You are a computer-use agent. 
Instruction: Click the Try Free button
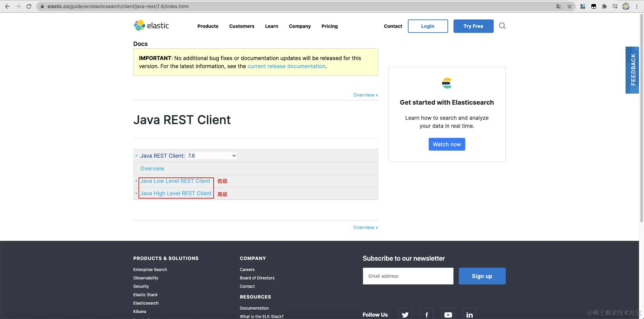(x=474, y=26)
